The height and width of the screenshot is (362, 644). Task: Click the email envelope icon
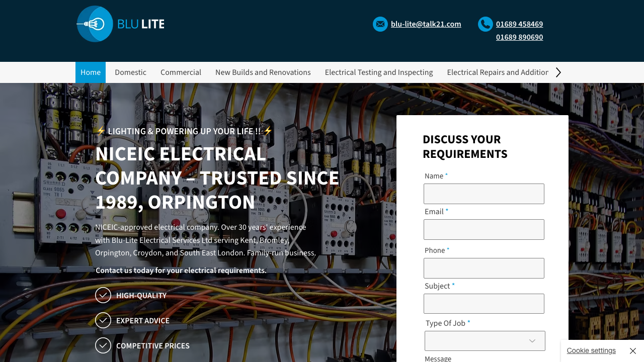[380, 24]
